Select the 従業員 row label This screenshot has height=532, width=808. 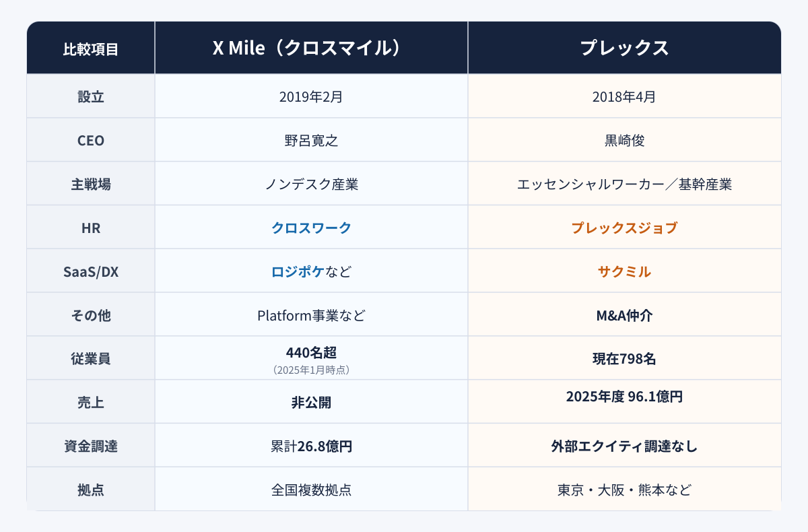91,358
